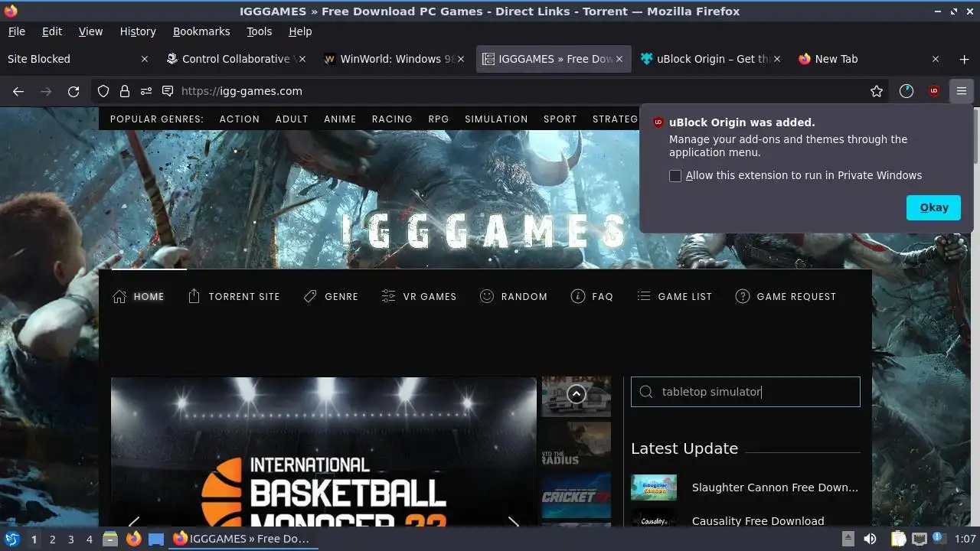The image size is (980, 551).
Task: Select the RACING genre link
Action: pos(392,119)
